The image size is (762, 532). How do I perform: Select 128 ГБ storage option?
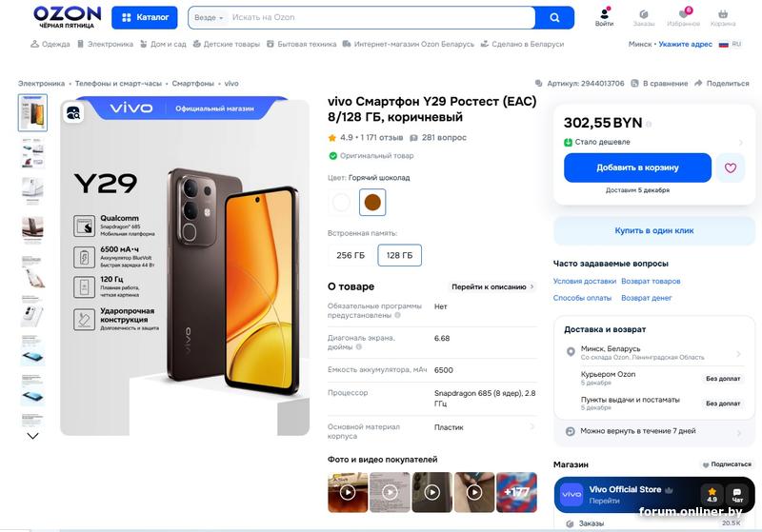click(x=399, y=255)
